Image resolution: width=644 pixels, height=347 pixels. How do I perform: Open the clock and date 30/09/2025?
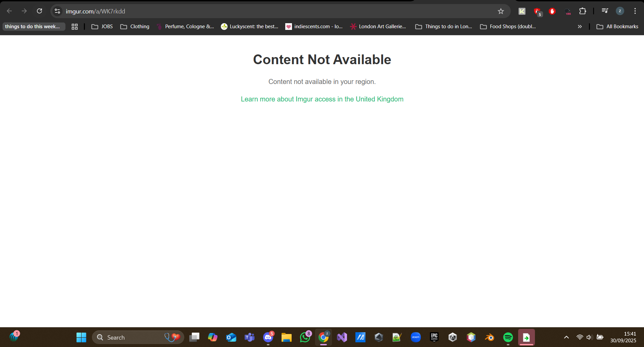coord(623,337)
